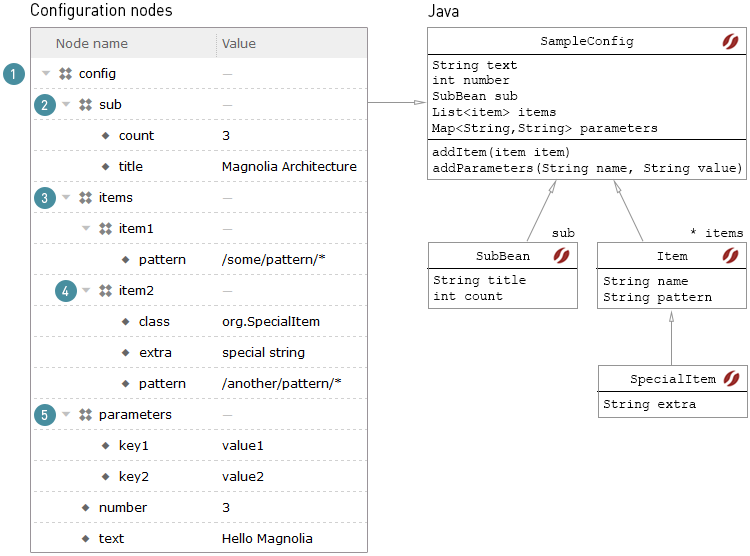Collapse the config node arrow

(46, 73)
